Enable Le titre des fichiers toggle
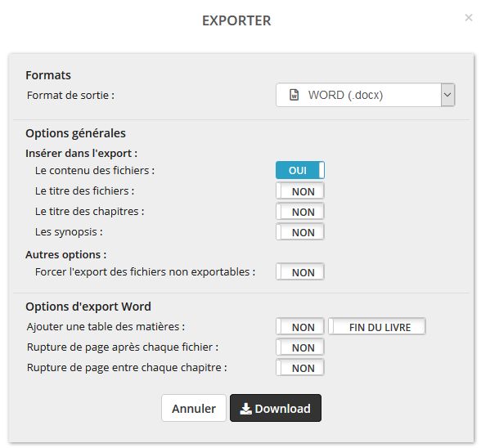This screenshot has height=448, width=481. [300, 191]
